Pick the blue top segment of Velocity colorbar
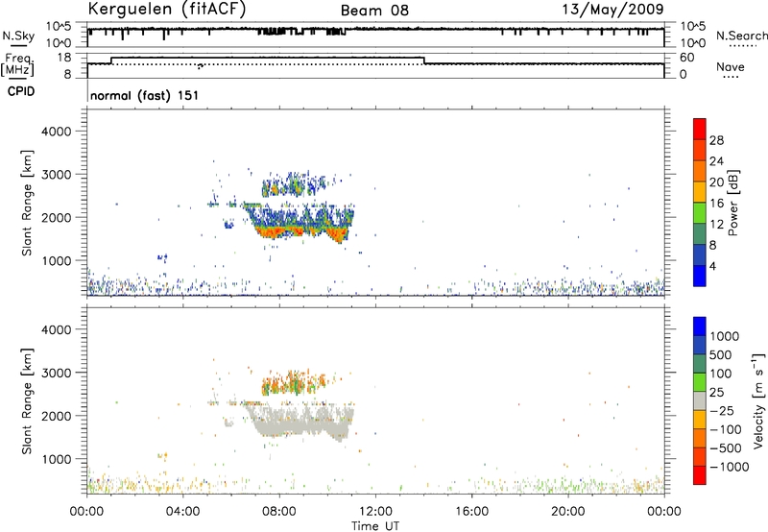This screenshot has height=532, width=768. [x=700, y=326]
